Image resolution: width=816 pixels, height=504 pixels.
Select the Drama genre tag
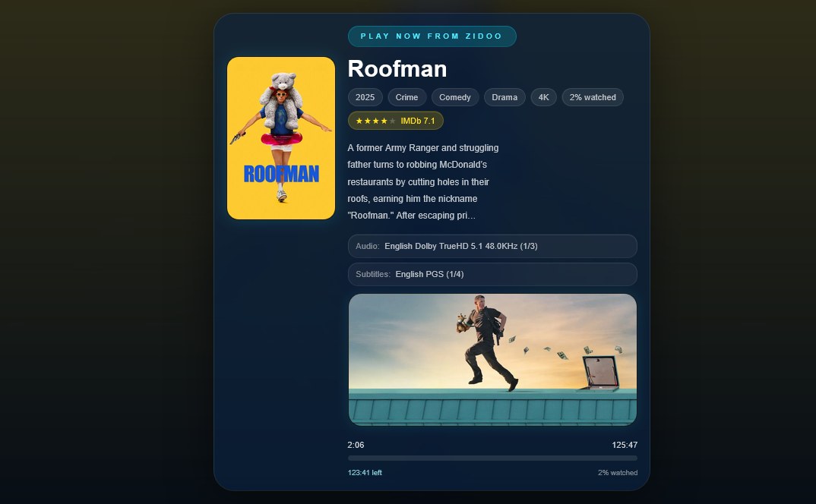(504, 97)
